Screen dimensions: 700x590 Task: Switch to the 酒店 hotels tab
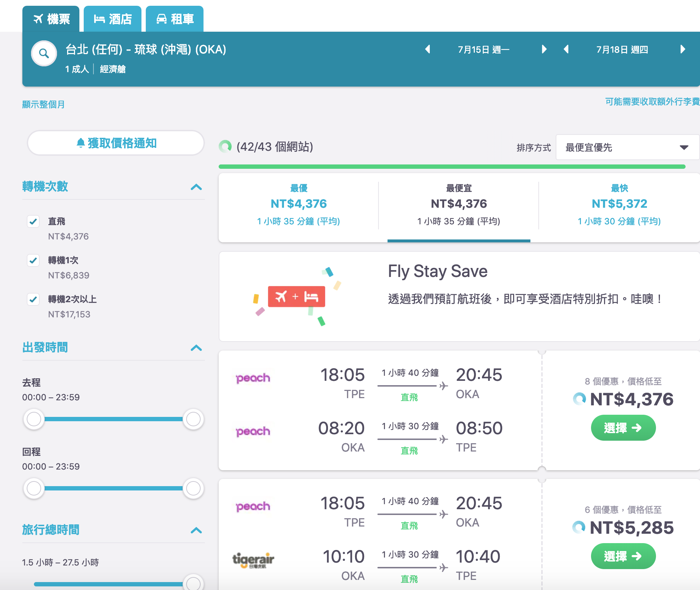(x=113, y=19)
